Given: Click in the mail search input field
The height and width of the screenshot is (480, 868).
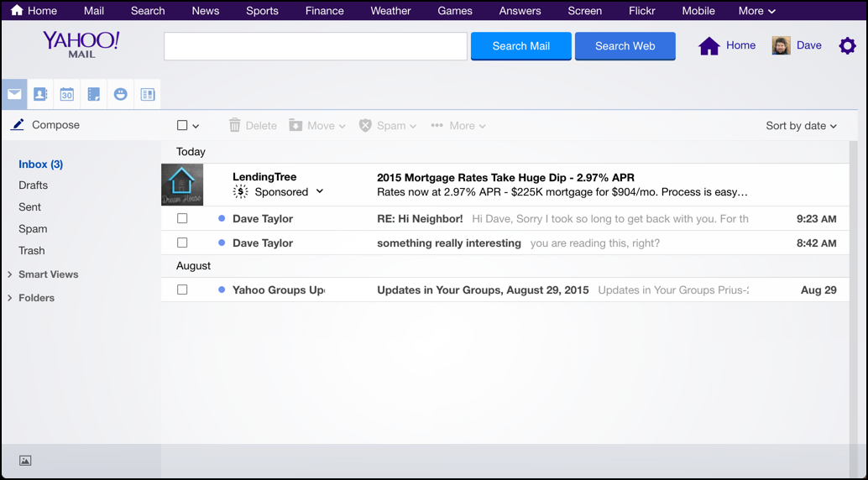Looking at the screenshot, I should click(316, 46).
